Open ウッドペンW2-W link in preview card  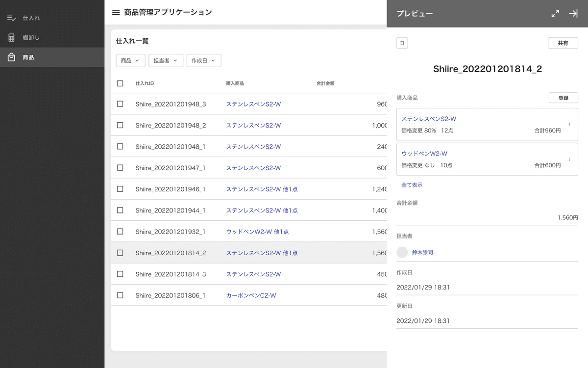424,154
